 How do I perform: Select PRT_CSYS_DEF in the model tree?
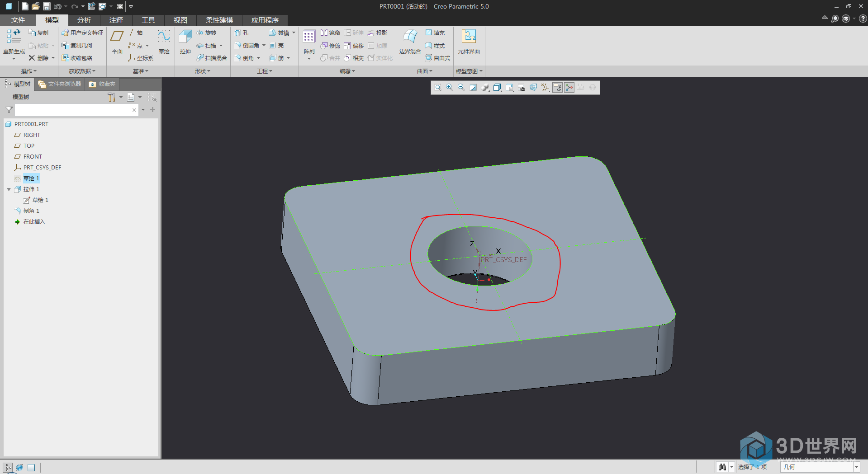[42, 168]
